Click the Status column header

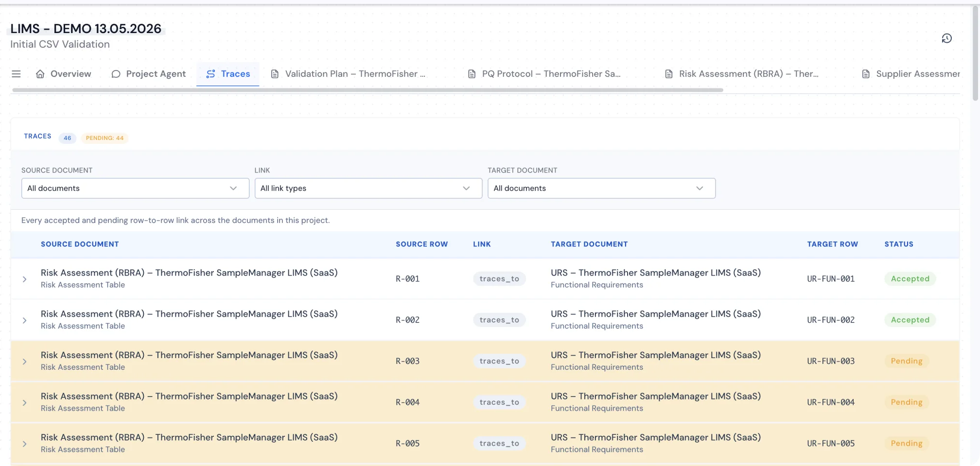click(x=898, y=244)
